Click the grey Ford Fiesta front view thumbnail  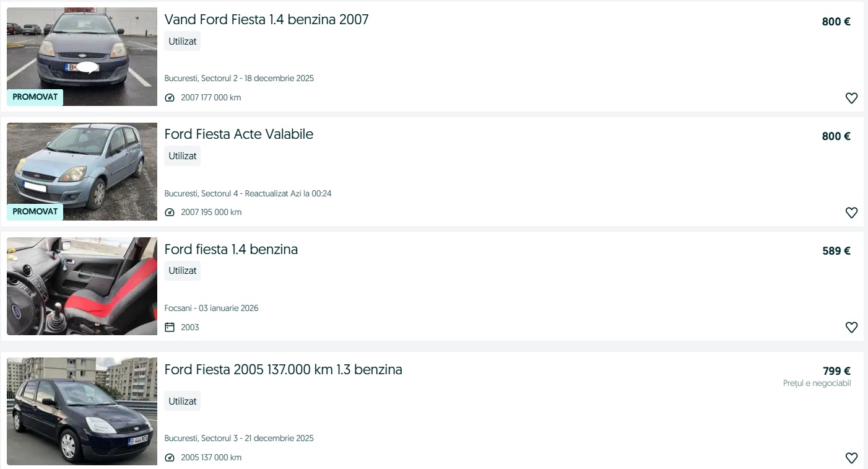pos(82,56)
